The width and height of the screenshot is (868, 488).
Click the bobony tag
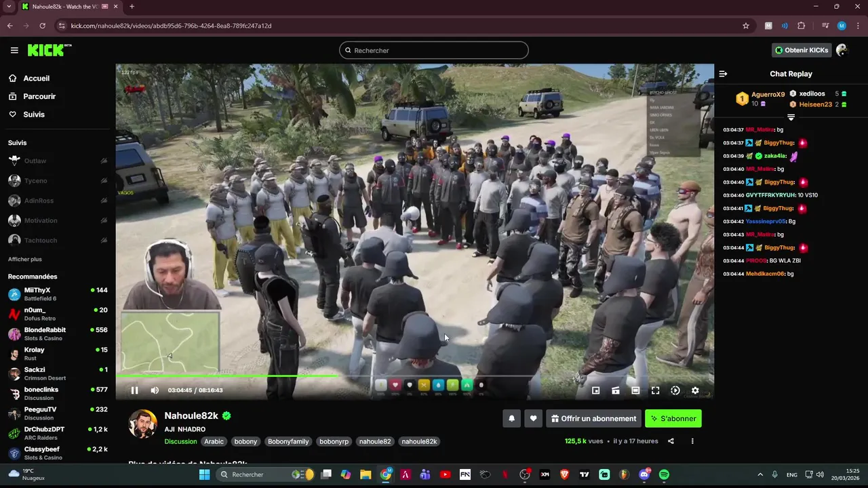pyautogui.click(x=245, y=441)
